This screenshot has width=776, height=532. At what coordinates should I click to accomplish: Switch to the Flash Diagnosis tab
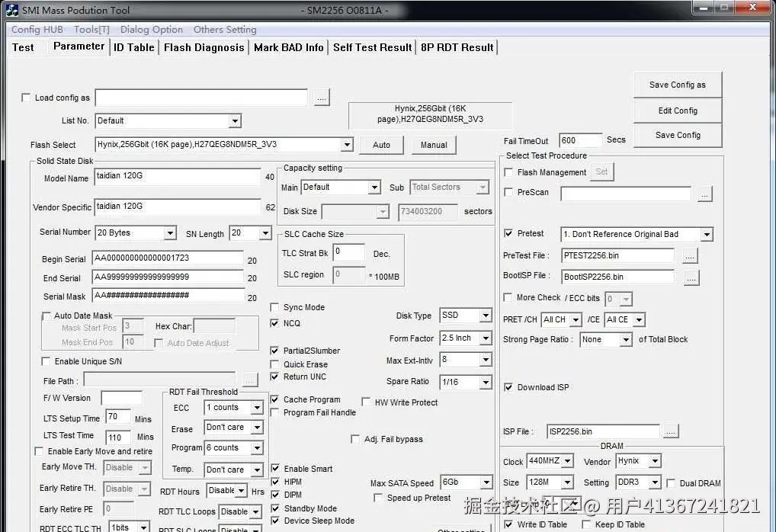click(204, 47)
